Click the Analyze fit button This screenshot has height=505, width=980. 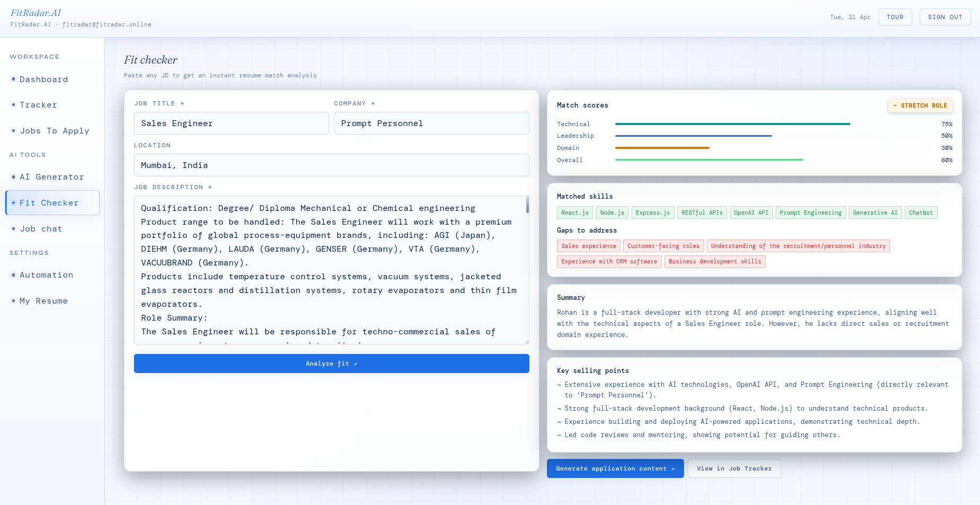331,364
